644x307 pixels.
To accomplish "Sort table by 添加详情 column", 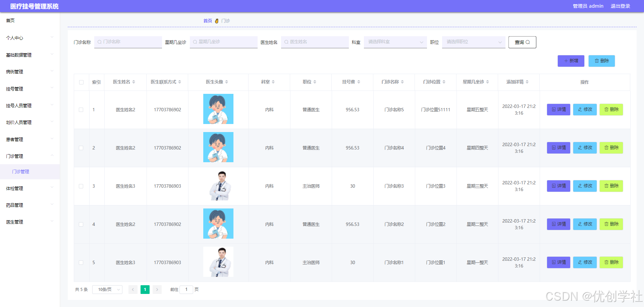I will coord(527,82).
